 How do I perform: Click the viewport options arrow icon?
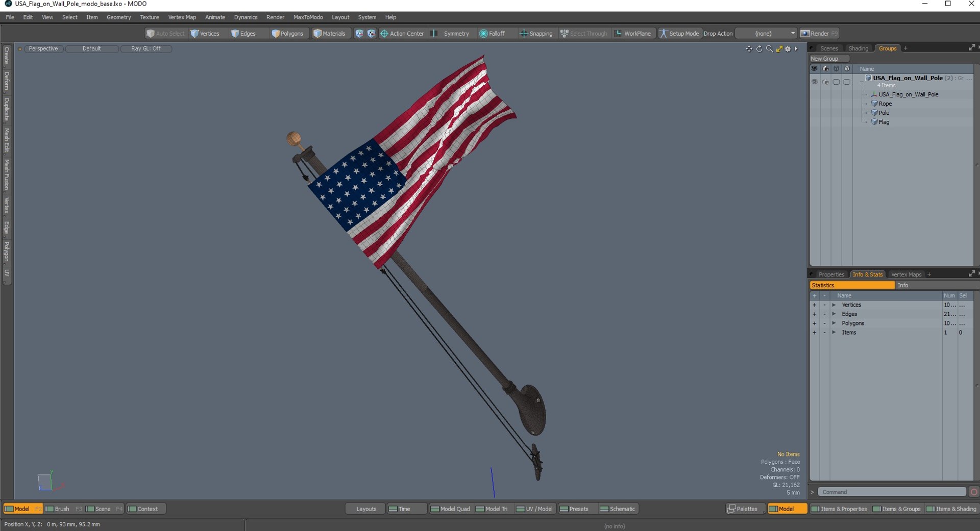796,49
